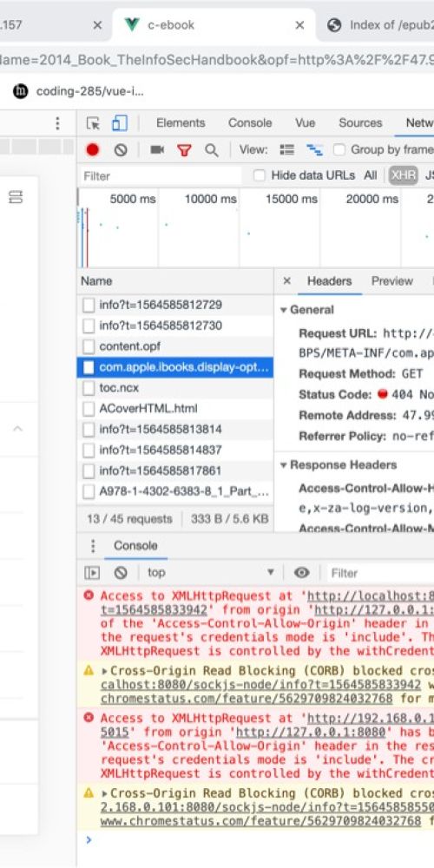434x868 pixels.
Task: Click the network Filter text field
Action: pos(161,176)
